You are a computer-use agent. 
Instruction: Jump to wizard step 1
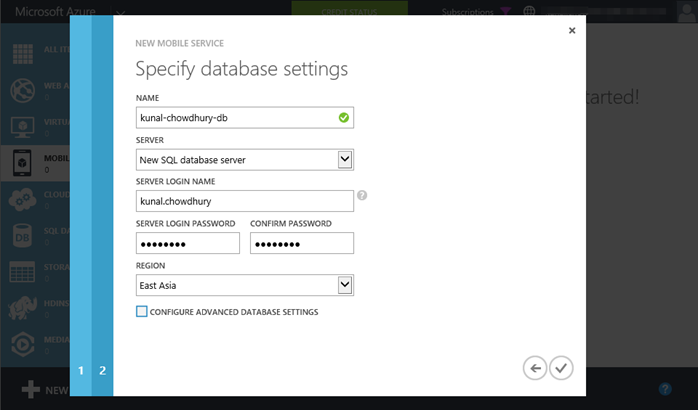81,206
